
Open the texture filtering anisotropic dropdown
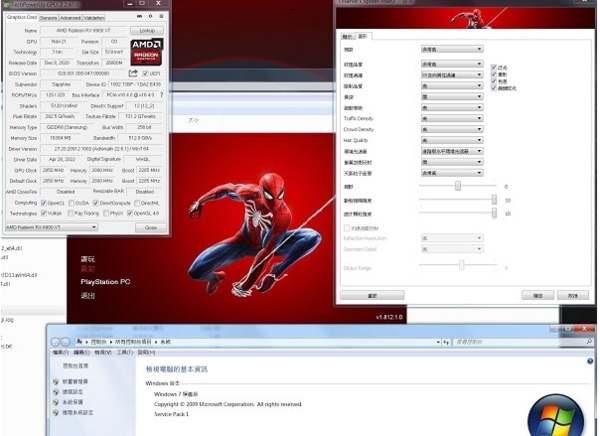click(x=452, y=75)
